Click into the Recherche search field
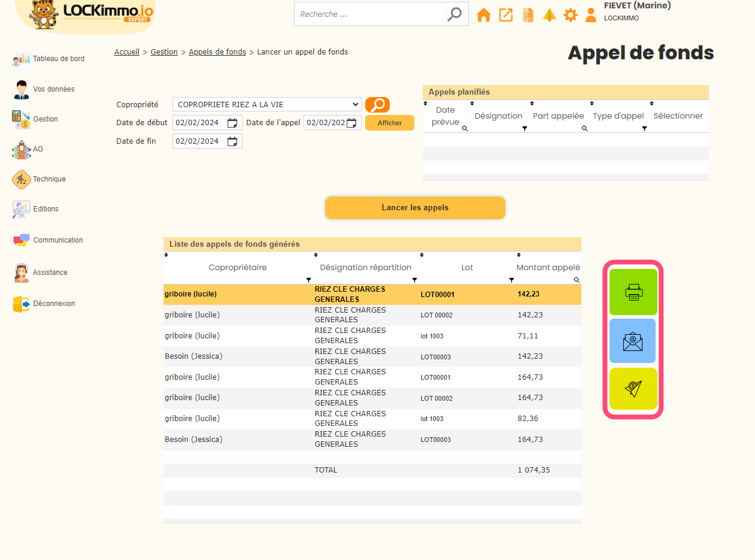 point(368,14)
